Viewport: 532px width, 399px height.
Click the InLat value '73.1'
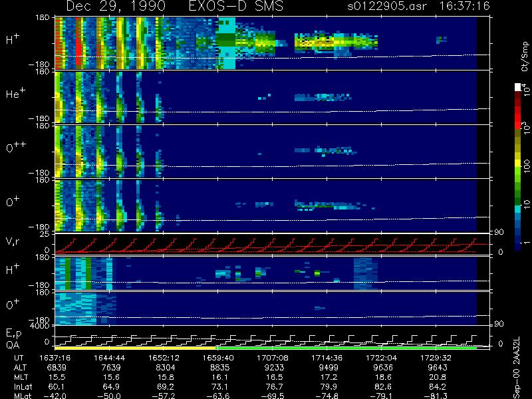click(x=220, y=386)
